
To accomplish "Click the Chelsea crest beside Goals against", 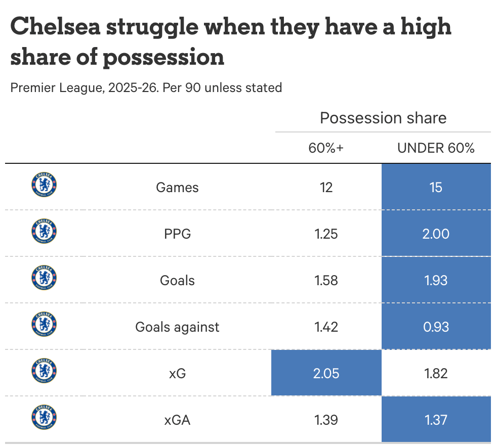I will tap(44, 324).
